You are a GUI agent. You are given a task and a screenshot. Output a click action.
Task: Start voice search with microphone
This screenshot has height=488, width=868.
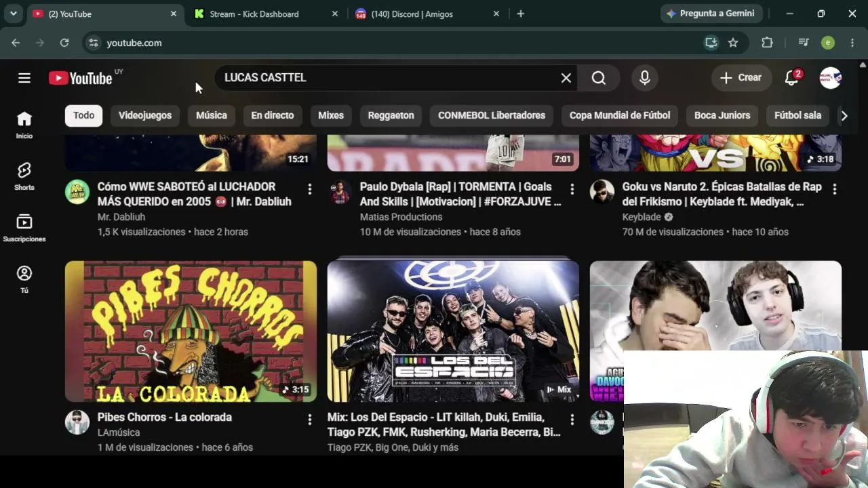click(645, 78)
